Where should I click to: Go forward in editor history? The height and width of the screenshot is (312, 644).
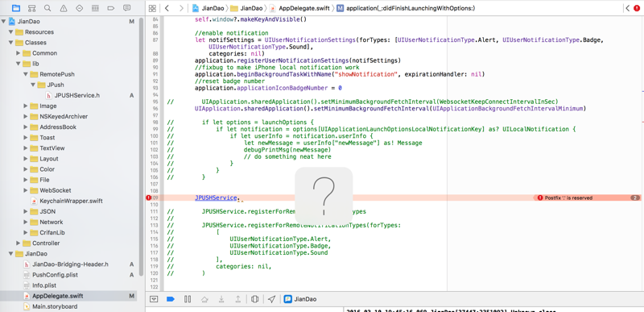pyautogui.click(x=181, y=8)
